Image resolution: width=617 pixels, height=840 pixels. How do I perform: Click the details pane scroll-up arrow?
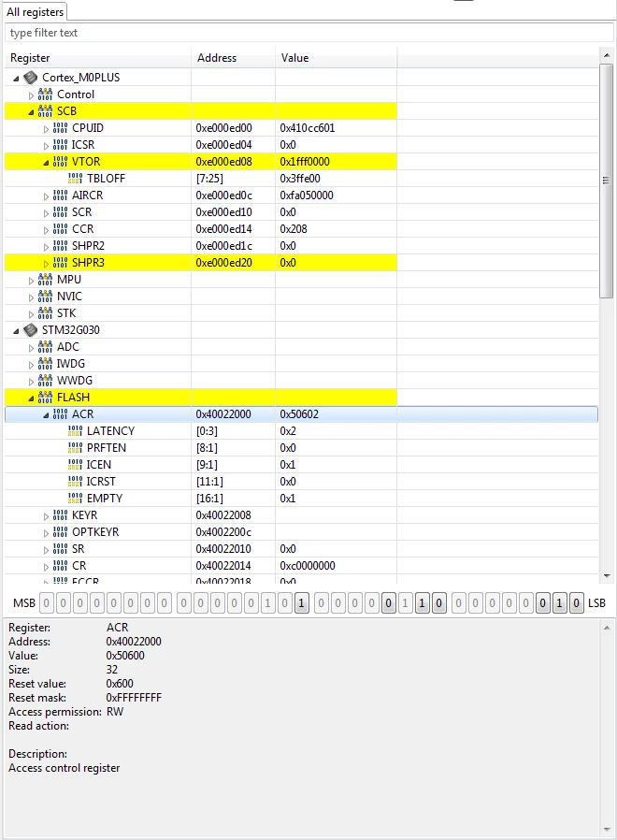pyautogui.click(x=607, y=628)
